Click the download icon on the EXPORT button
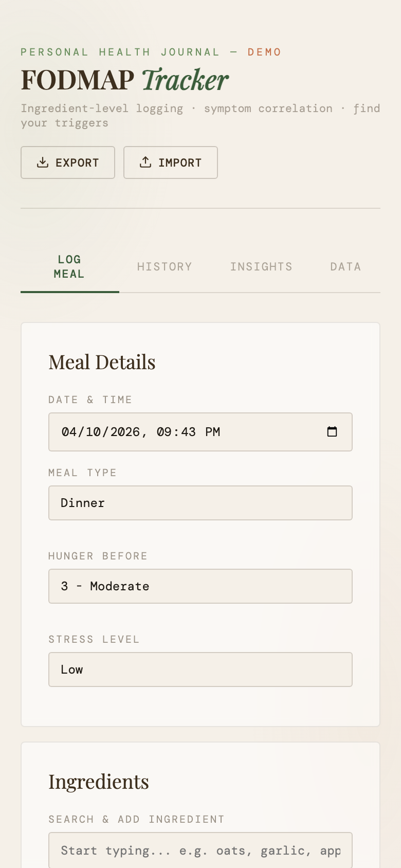Screen dimensions: 401x868 click(43, 162)
